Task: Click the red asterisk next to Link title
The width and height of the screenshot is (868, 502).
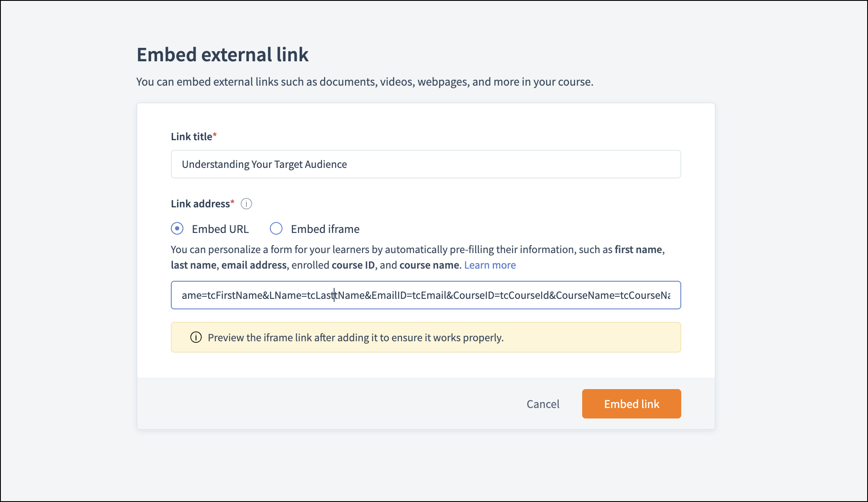Action: [x=215, y=135]
